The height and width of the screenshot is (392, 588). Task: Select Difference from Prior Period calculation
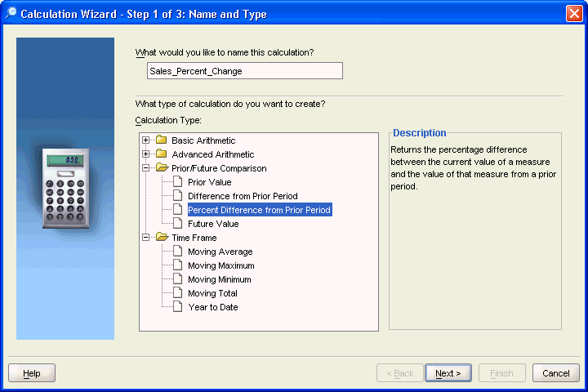243,196
